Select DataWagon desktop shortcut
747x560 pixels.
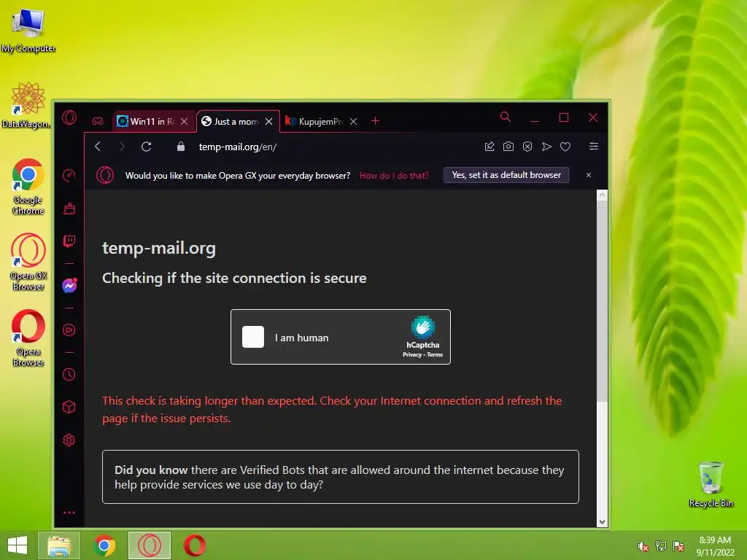[27, 105]
